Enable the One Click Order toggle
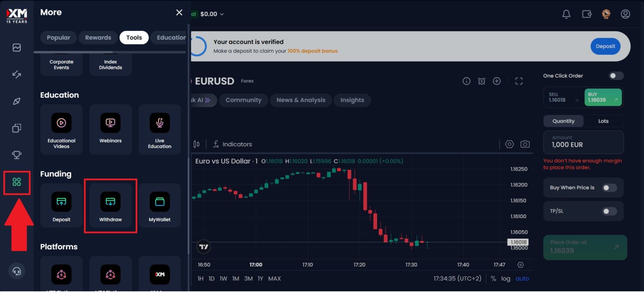Screen dimensions: 644x293 click(615, 76)
